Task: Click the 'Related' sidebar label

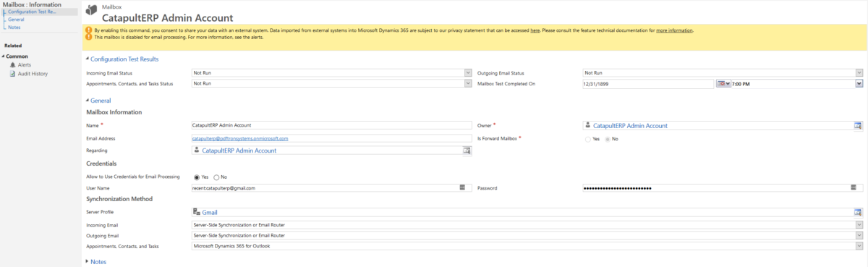Action: [13, 46]
